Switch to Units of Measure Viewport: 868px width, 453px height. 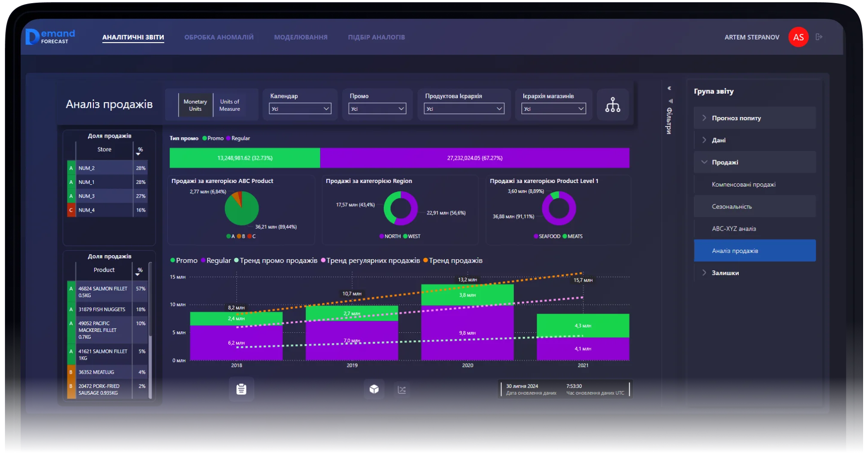(x=229, y=105)
